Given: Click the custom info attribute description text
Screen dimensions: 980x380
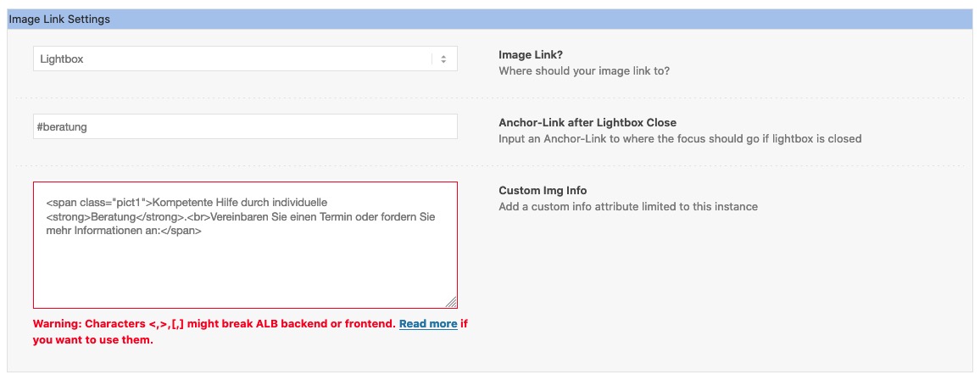Looking at the screenshot, I should (628, 207).
